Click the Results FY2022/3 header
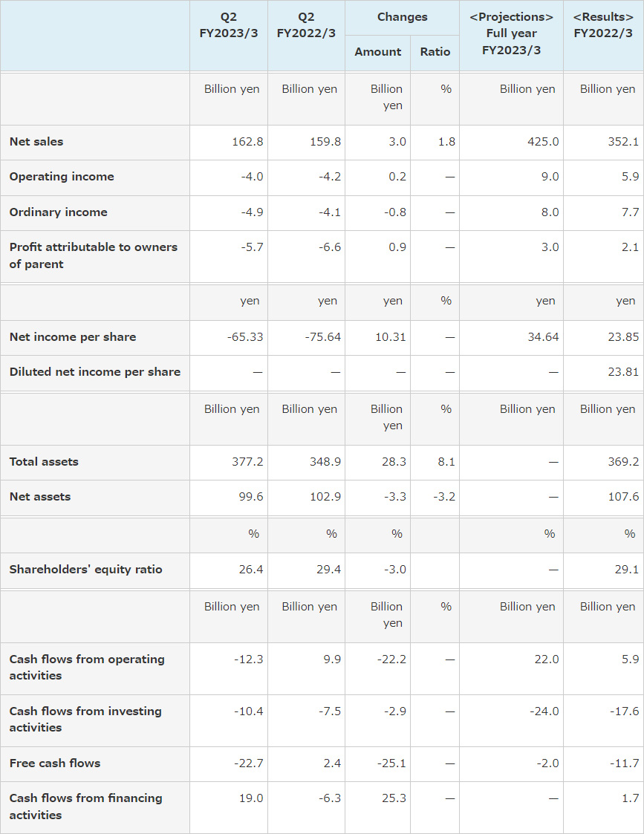The width and height of the screenshot is (644, 834). pos(603,25)
